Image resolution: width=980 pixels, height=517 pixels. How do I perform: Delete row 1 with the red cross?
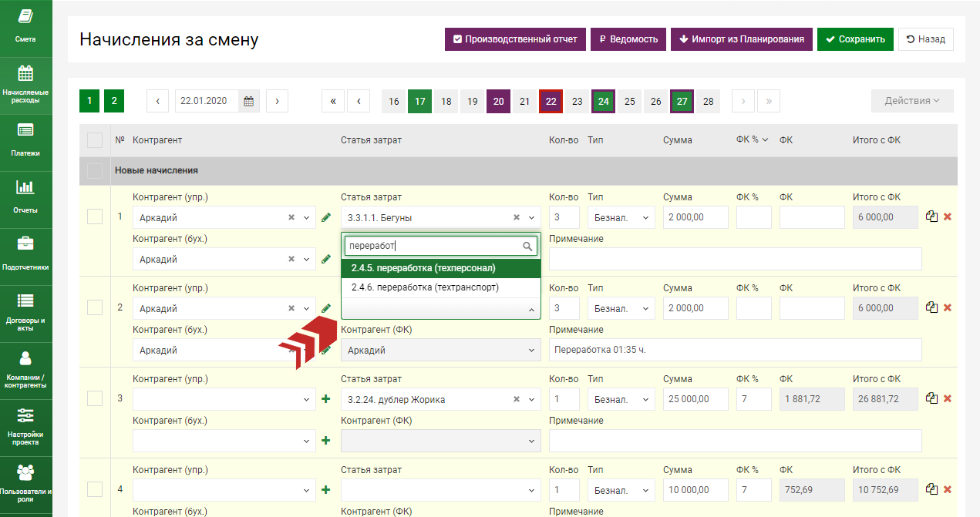(x=948, y=217)
